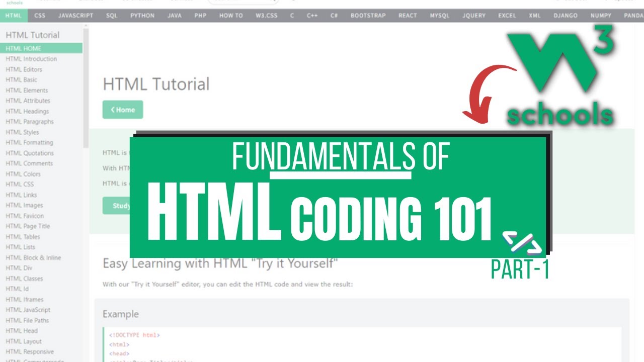Open the HOW TO tab

tap(231, 16)
